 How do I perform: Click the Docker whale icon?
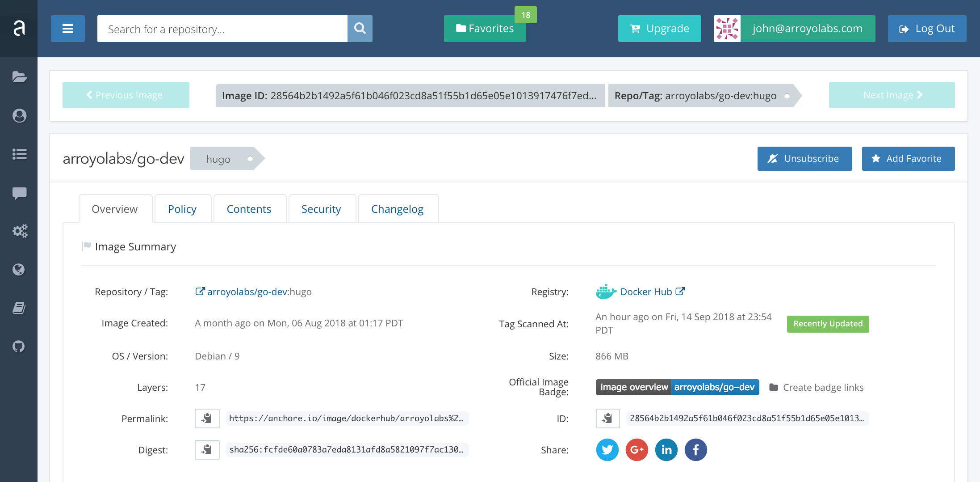[606, 292]
